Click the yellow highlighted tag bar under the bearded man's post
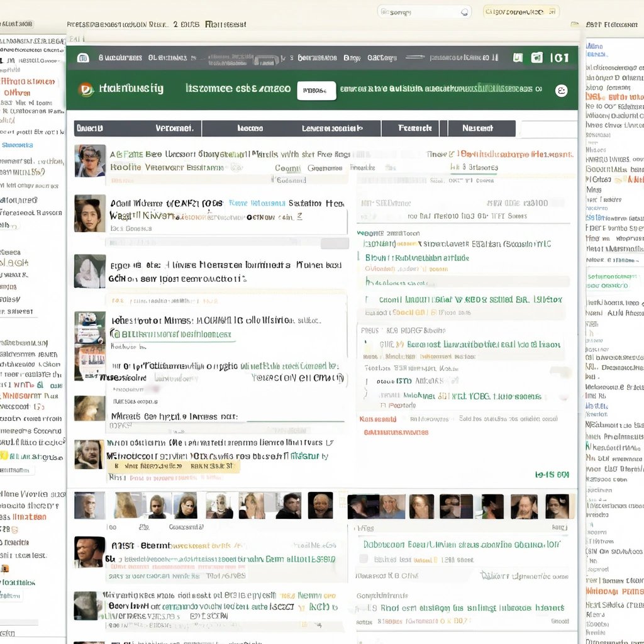 pyautogui.click(x=174, y=466)
